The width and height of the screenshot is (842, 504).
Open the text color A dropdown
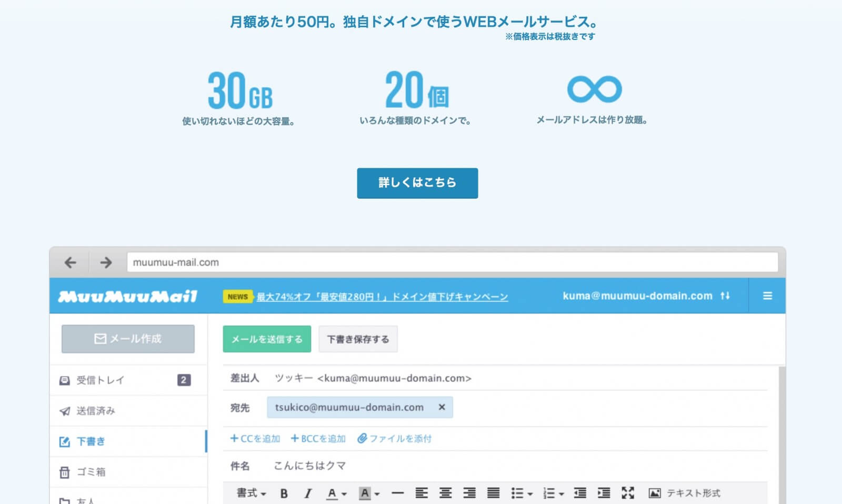pos(336,493)
